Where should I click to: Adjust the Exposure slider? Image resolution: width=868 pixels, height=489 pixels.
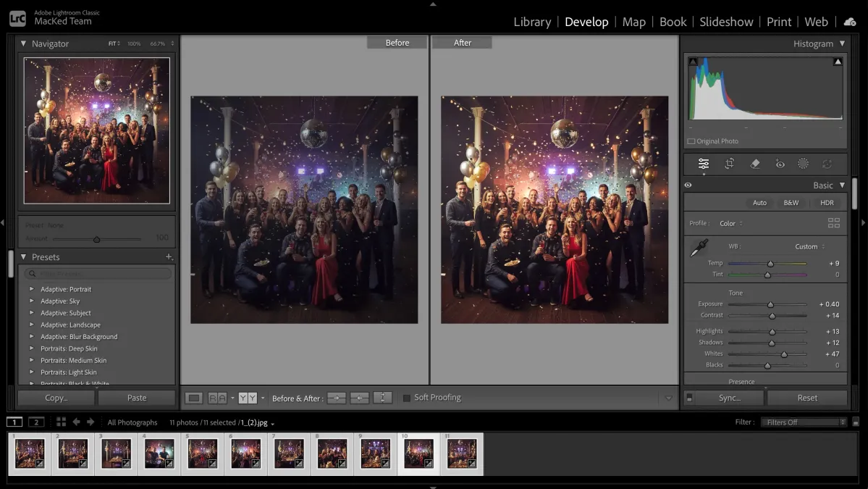(x=771, y=304)
